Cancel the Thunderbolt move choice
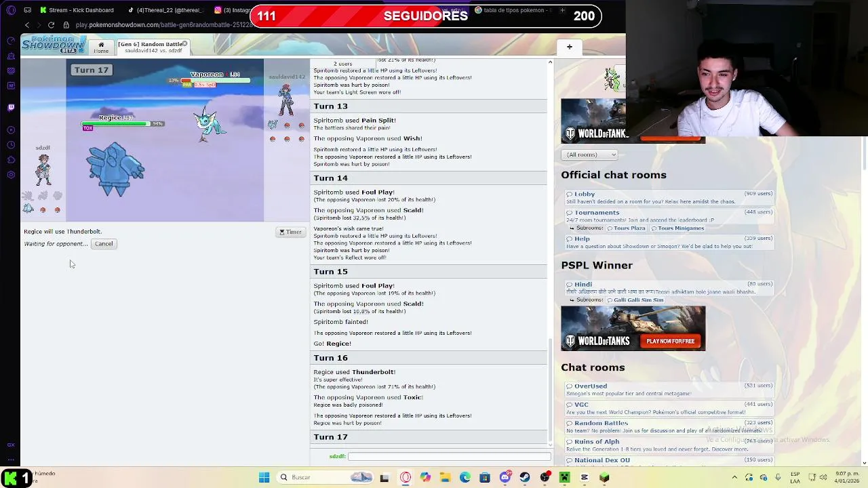868x488 pixels. [104, 243]
